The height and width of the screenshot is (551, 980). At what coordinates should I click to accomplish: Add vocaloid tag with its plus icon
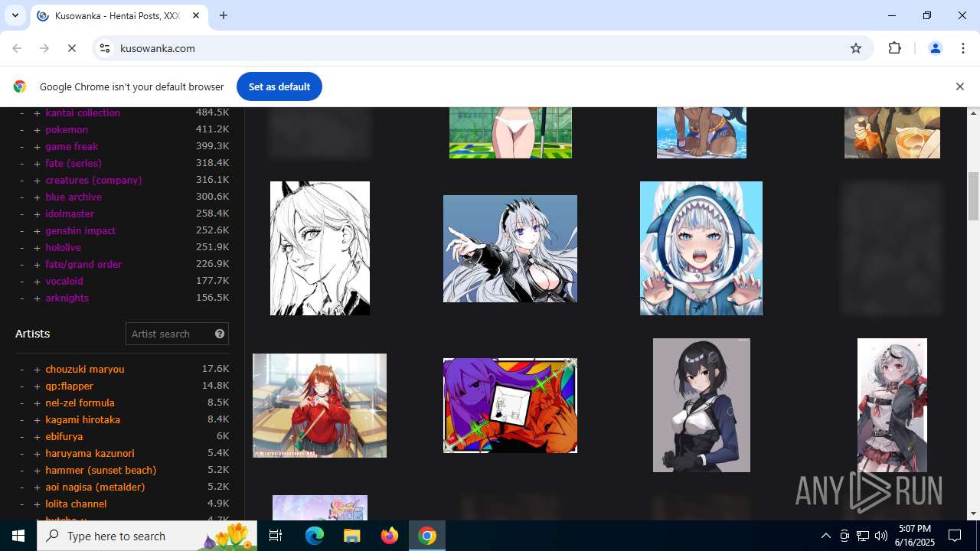[37, 282]
